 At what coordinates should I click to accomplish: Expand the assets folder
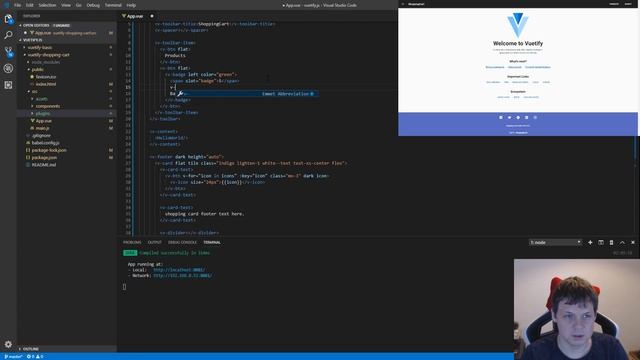pos(41,99)
